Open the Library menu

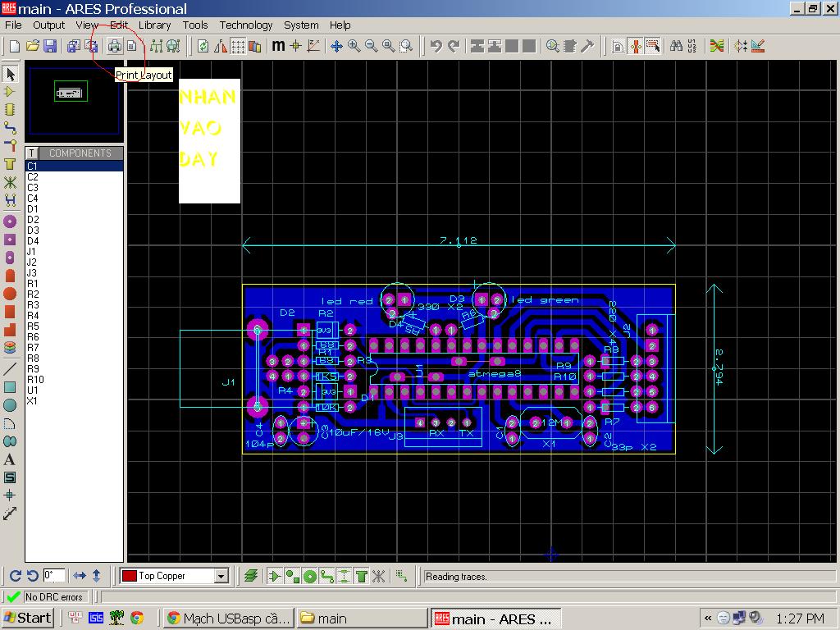pos(154,25)
